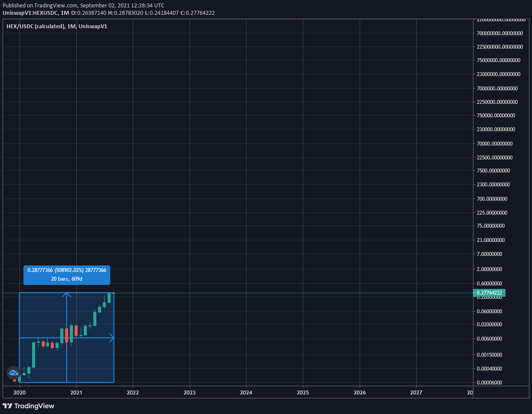
Task: Click the 2026 label on the time axis
Action: click(360, 393)
